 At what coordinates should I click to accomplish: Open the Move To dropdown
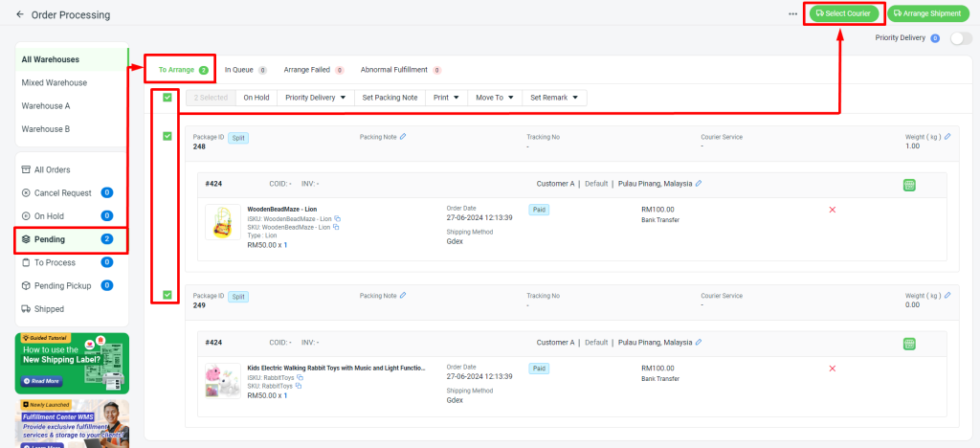pos(496,98)
